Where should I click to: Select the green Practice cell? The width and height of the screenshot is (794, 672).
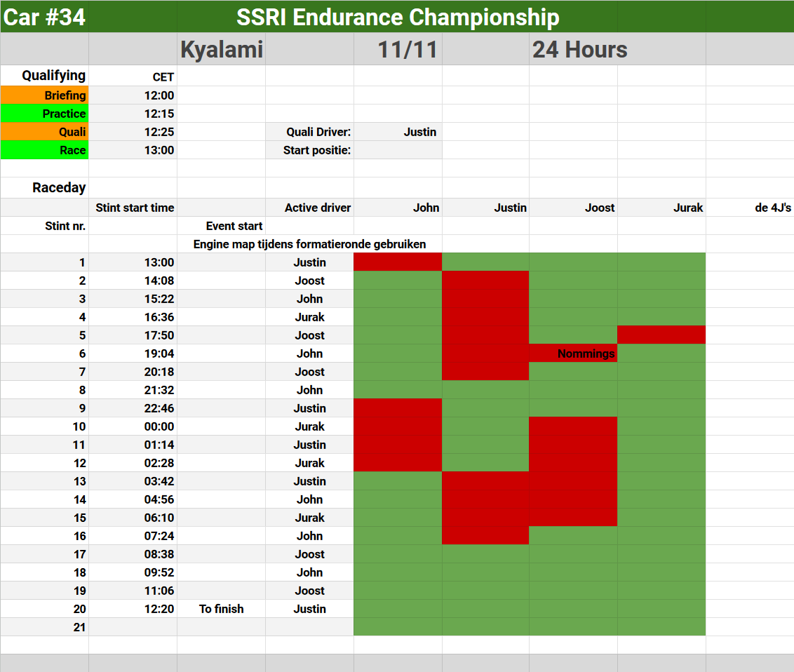pyautogui.click(x=45, y=114)
